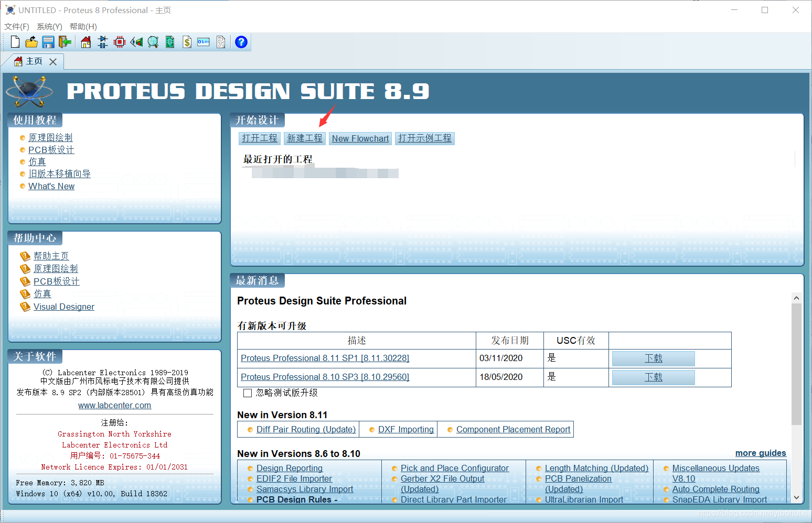
Task: Click the Close Project door icon
Action: [x=65, y=42]
